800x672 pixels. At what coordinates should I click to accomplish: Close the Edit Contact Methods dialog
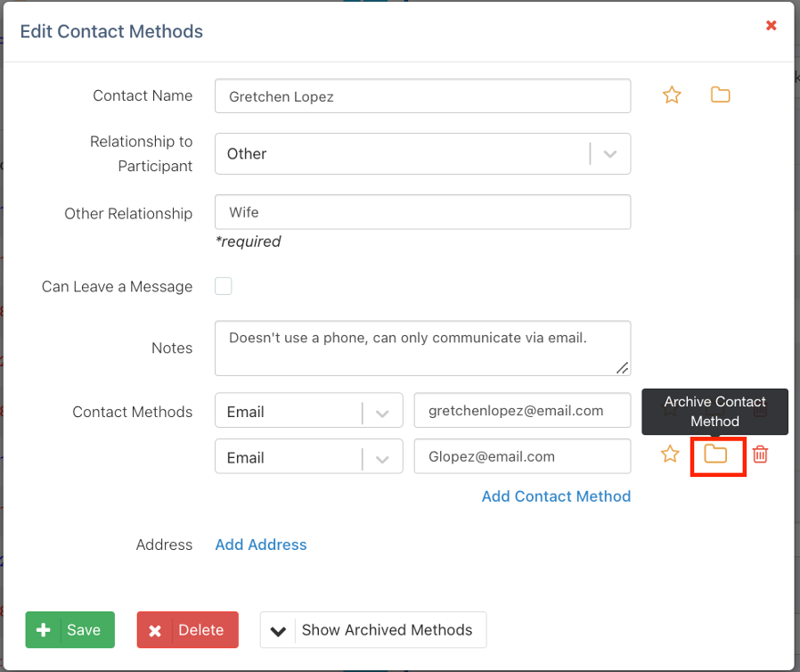point(771,26)
